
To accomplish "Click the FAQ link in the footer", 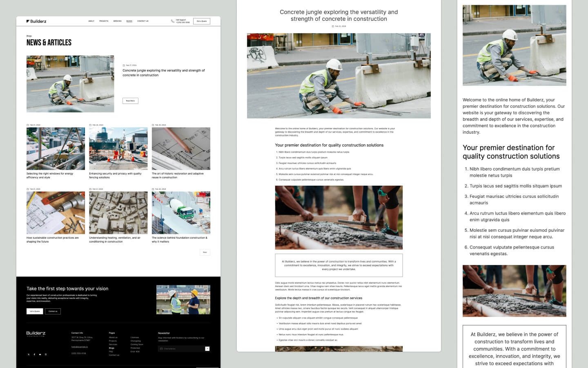I will coord(111,352).
